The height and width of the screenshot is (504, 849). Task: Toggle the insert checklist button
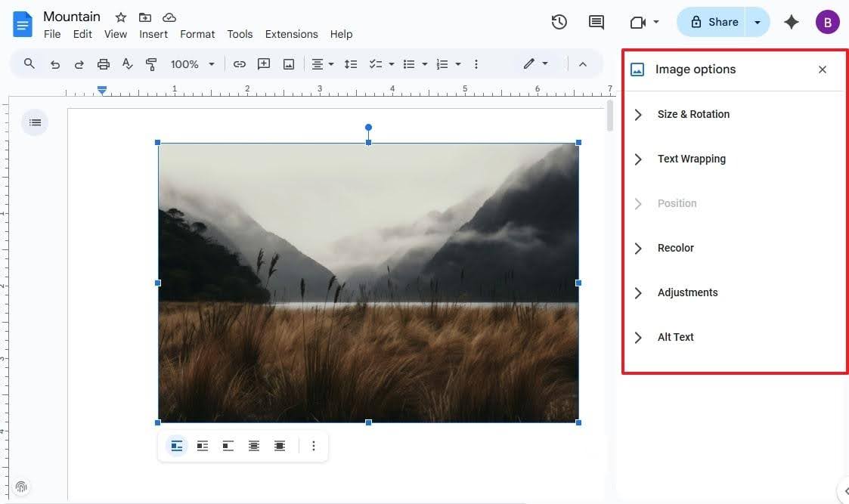point(376,64)
